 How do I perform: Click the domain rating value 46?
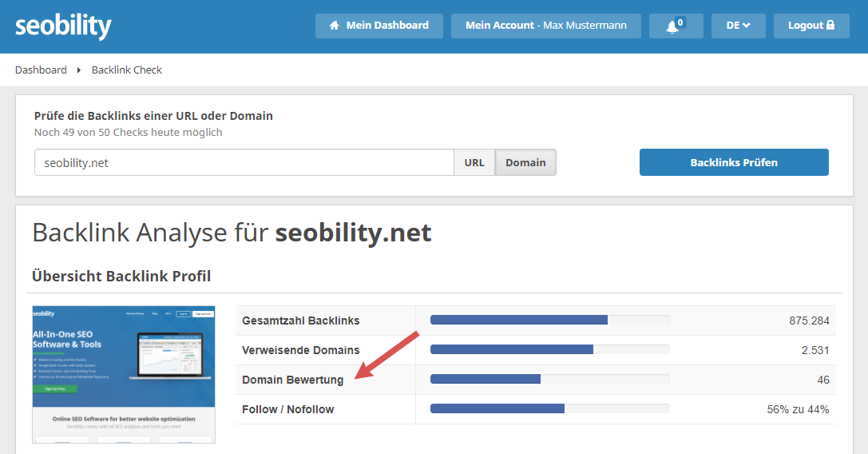pyautogui.click(x=823, y=380)
